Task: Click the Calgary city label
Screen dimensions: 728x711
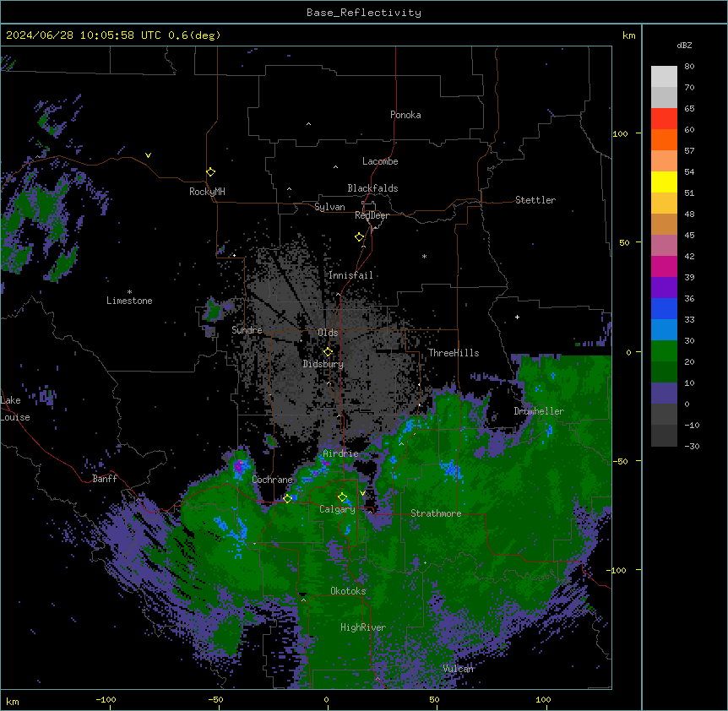Action: [x=337, y=509]
